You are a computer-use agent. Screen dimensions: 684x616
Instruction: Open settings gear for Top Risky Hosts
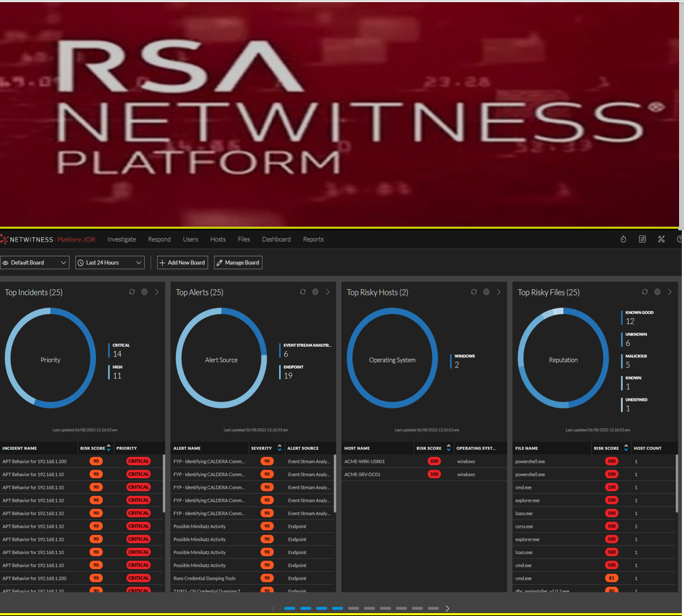coord(487,292)
